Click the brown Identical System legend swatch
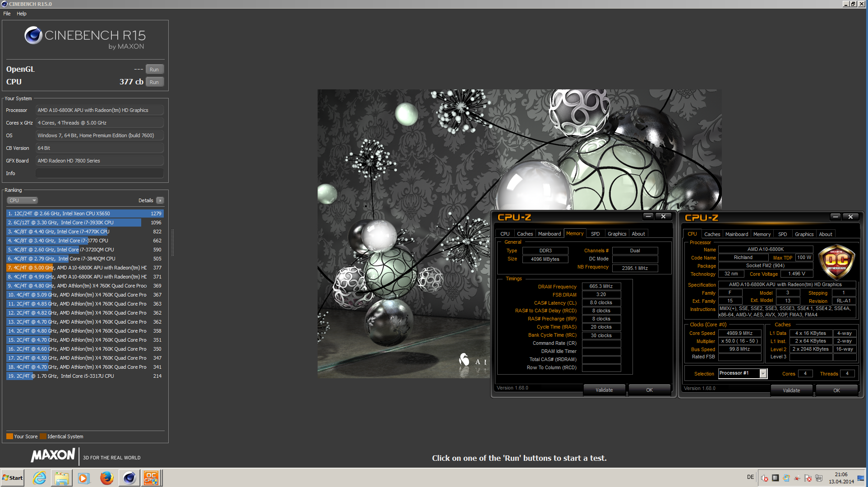This screenshot has height=487, width=868. coord(43,436)
